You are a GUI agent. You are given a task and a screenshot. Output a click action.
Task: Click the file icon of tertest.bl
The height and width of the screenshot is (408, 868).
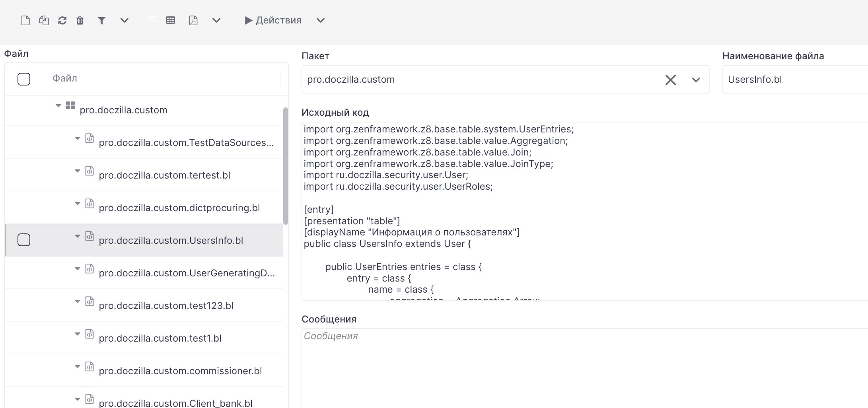[x=90, y=171]
